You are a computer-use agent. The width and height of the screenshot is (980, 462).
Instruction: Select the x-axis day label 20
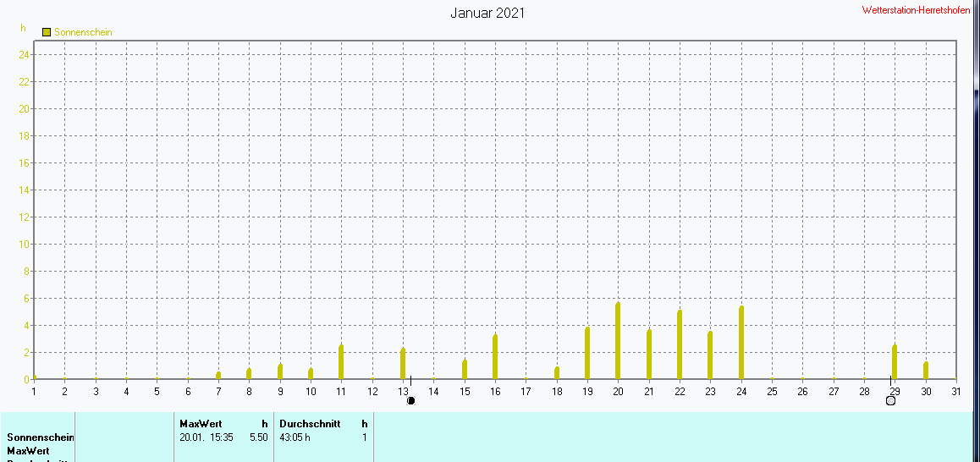(618, 392)
